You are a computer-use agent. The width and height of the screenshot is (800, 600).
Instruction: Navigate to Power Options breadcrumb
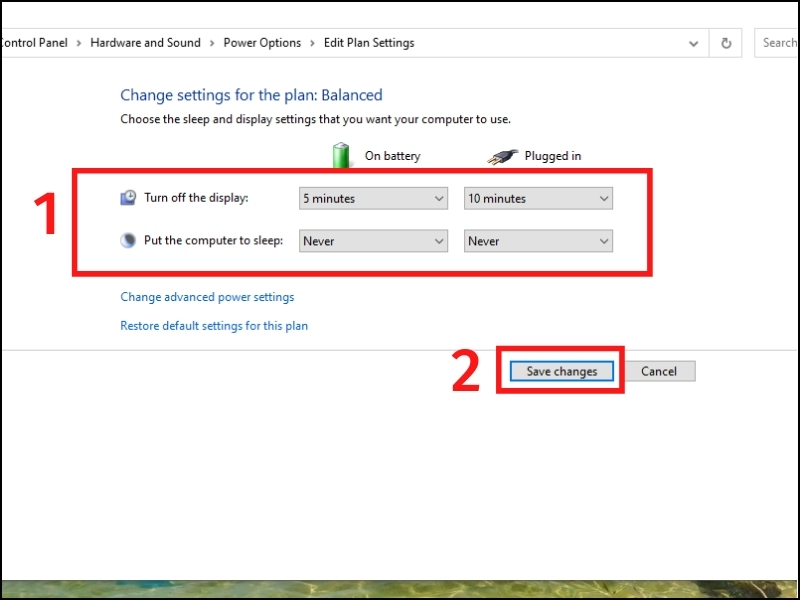point(262,43)
